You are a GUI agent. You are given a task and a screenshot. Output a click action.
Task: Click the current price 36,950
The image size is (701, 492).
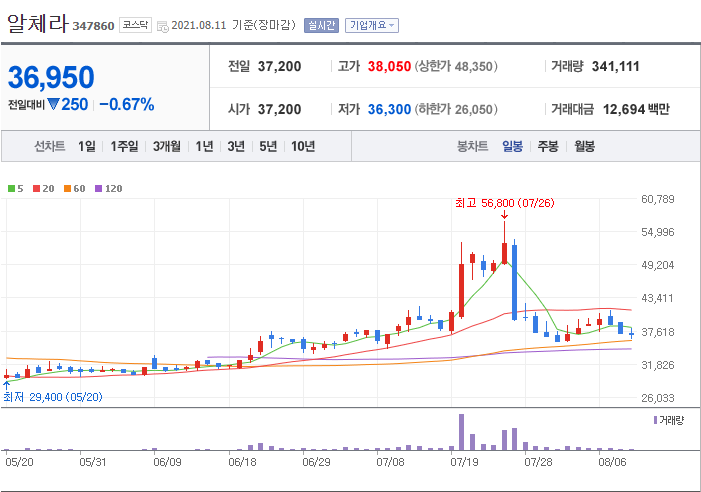pyautogui.click(x=51, y=77)
